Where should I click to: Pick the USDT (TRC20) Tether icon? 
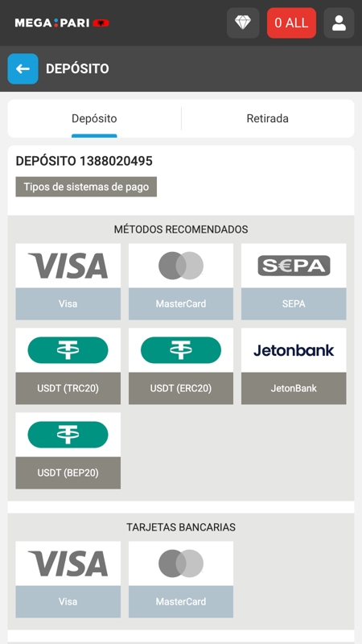[x=68, y=350]
